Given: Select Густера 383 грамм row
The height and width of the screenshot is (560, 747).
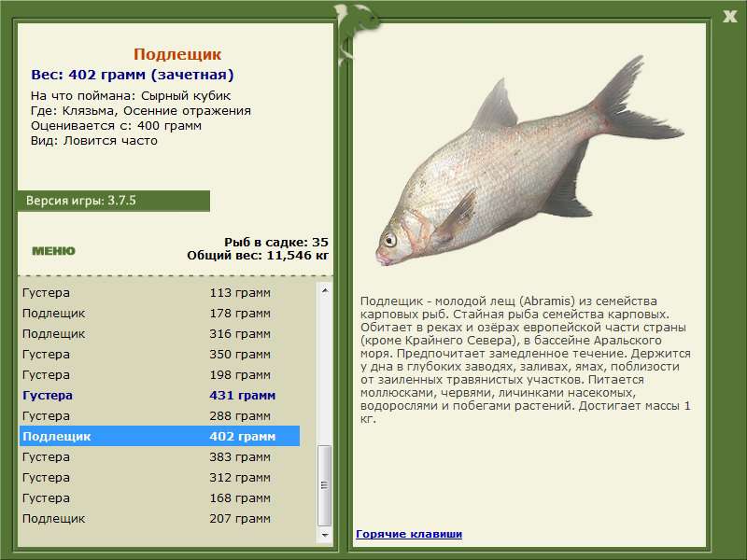Looking at the screenshot, I should click(x=160, y=456).
